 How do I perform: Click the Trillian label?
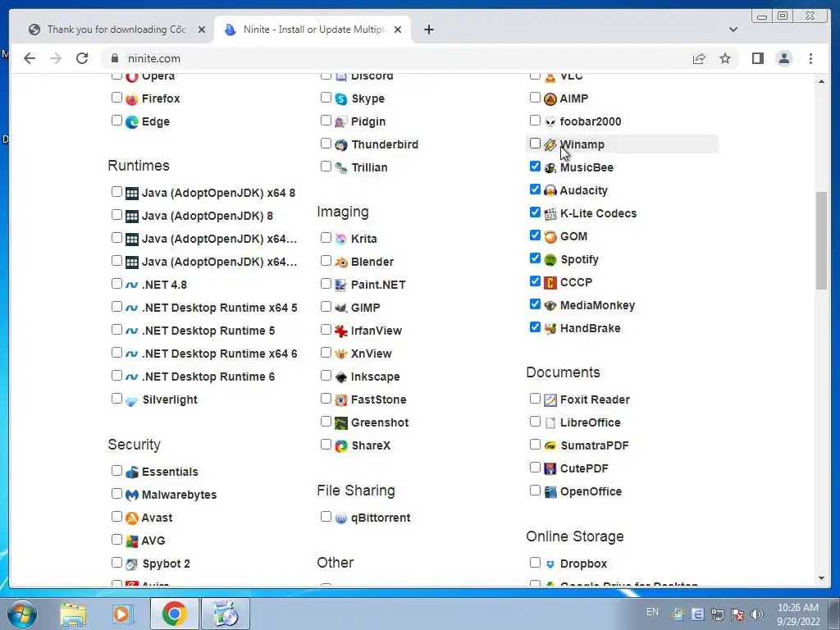(x=370, y=167)
